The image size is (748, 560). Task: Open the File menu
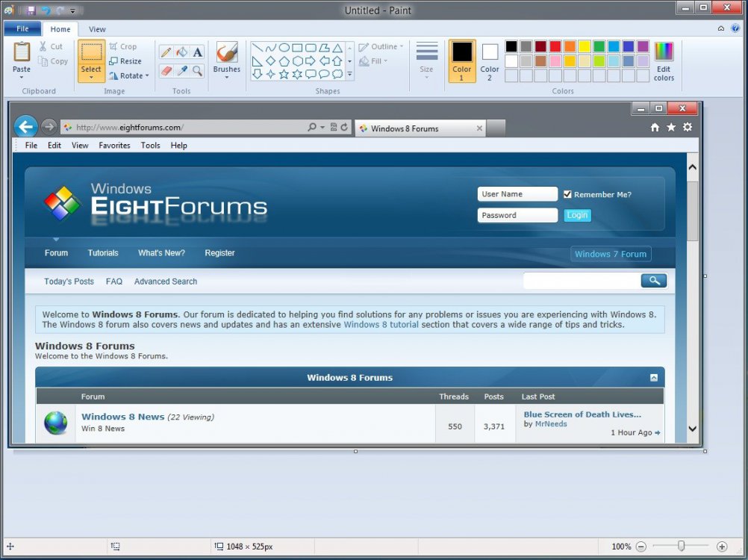point(22,29)
